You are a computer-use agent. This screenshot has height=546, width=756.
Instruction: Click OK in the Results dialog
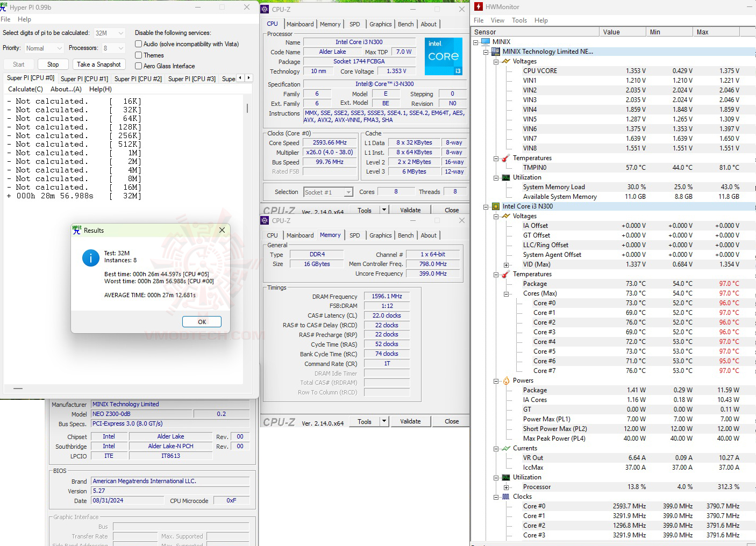pos(202,322)
